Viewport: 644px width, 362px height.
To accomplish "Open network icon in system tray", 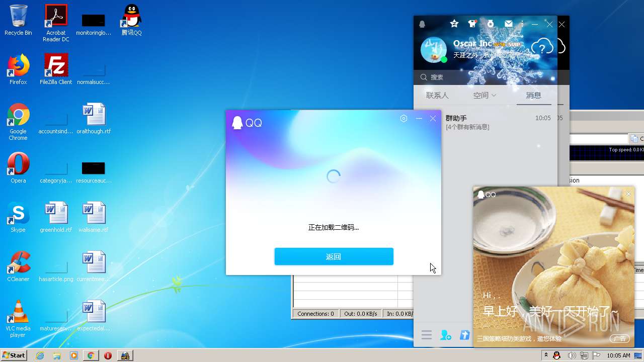I will 584,355.
